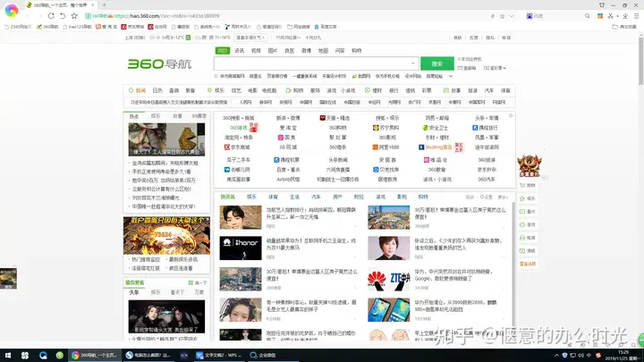Open the 京东商城 bookmark in bookmarks bar
The image size is (644, 362).
[132, 27]
